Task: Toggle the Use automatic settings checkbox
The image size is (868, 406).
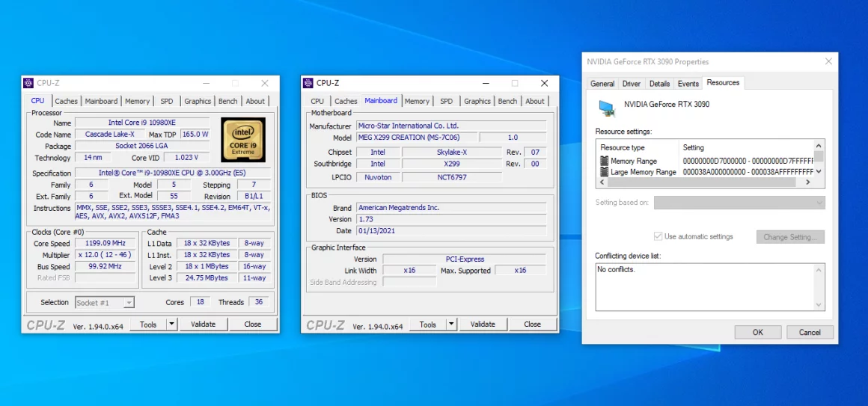Action: point(658,236)
